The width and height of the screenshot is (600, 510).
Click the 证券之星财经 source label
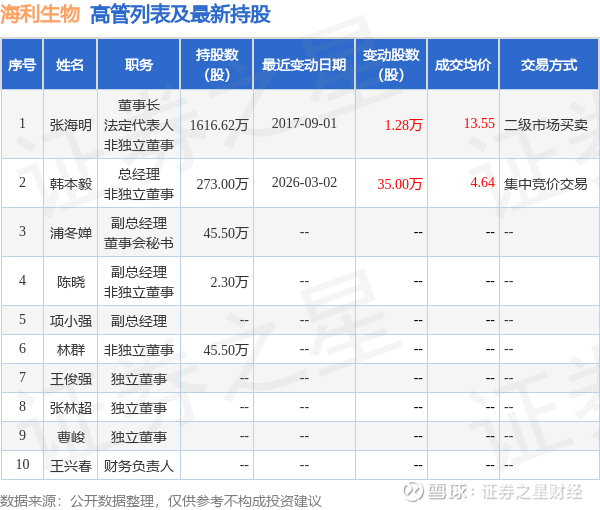click(x=532, y=492)
